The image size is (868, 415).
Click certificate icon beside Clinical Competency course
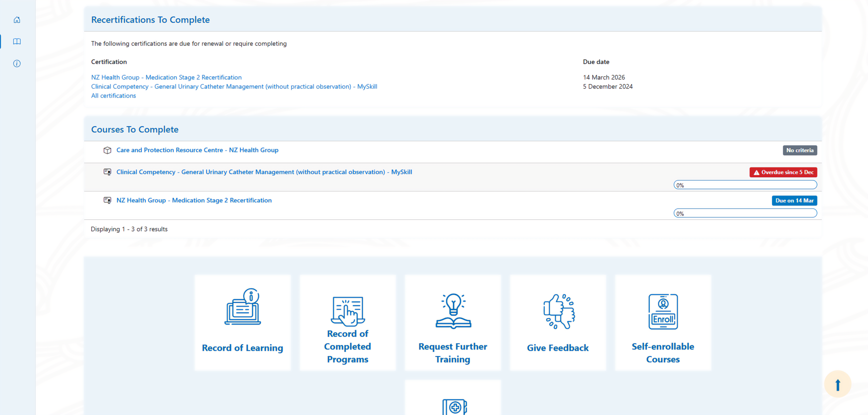(x=107, y=172)
